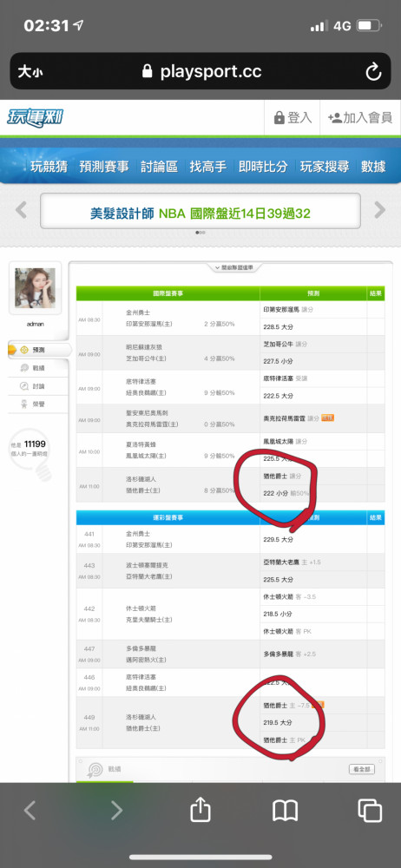This screenshot has width=401, height=868.
Task: Open the 預測賽事 menu item
Action: (104, 166)
